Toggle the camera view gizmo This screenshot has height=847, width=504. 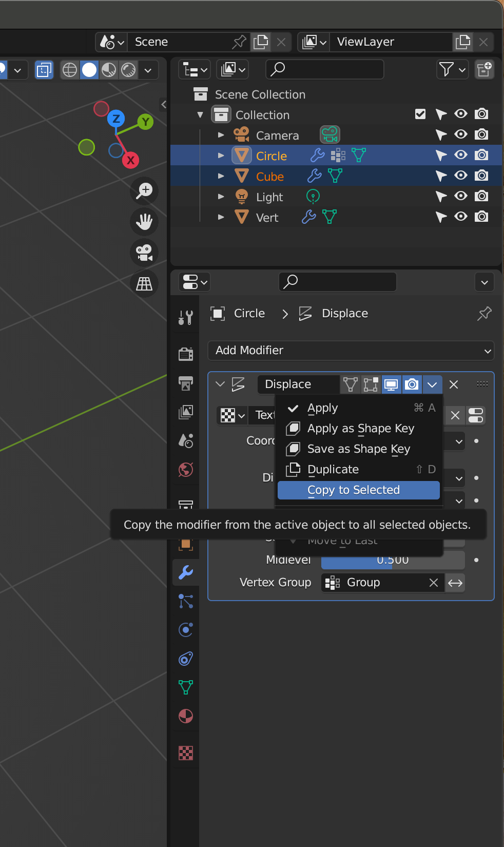click(x=144, y=253)
